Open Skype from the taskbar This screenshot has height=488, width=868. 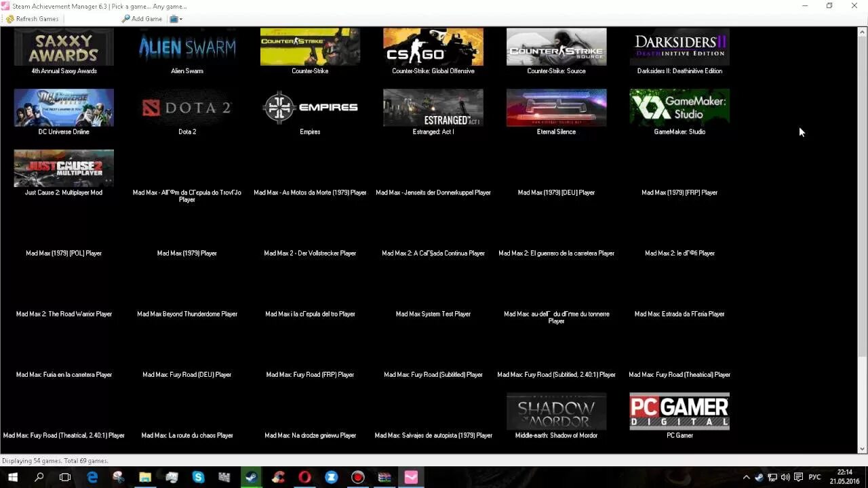(x=198, y=477)
